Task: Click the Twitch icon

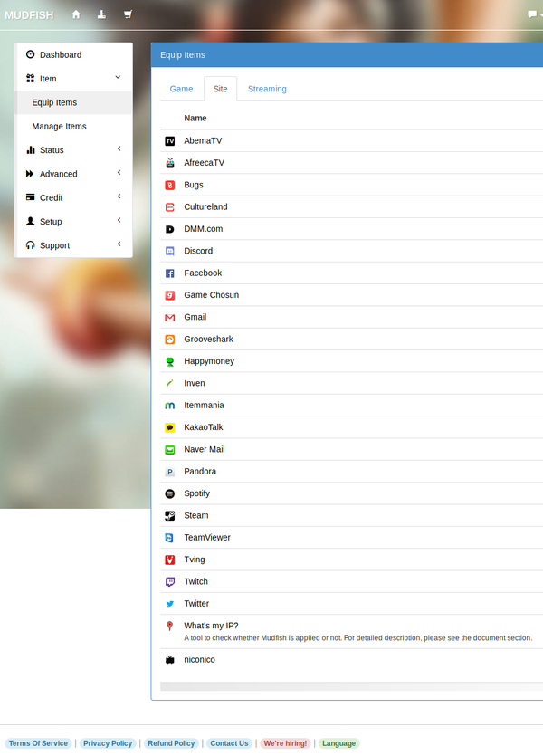Action: pyautogui.click(x=169, y=582)
